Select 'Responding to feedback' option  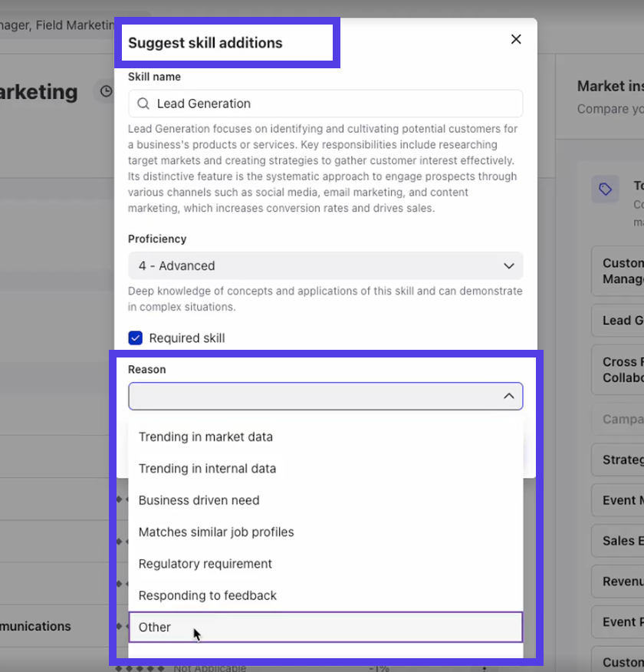tap(208, 595)
